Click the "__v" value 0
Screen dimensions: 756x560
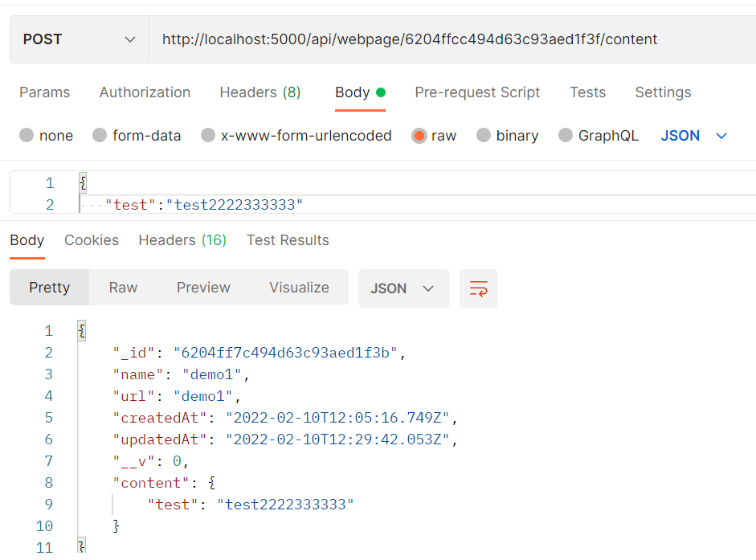click(177, 462)
